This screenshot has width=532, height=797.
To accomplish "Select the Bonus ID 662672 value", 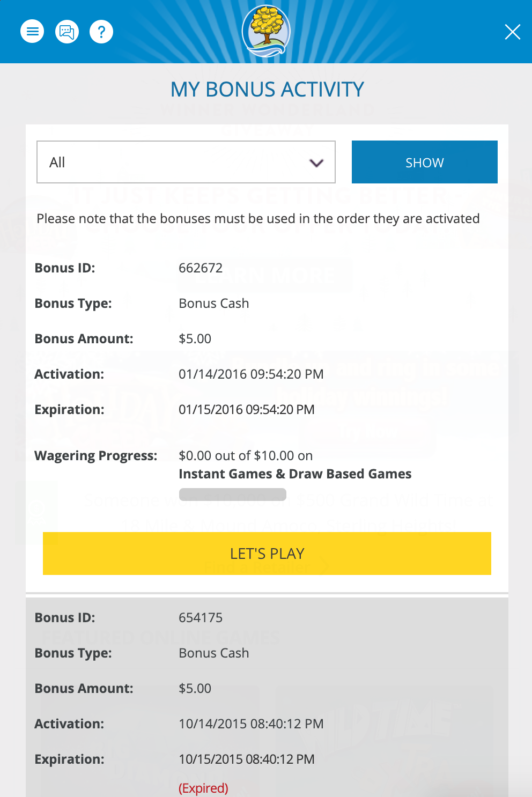I will coord(201,268).
